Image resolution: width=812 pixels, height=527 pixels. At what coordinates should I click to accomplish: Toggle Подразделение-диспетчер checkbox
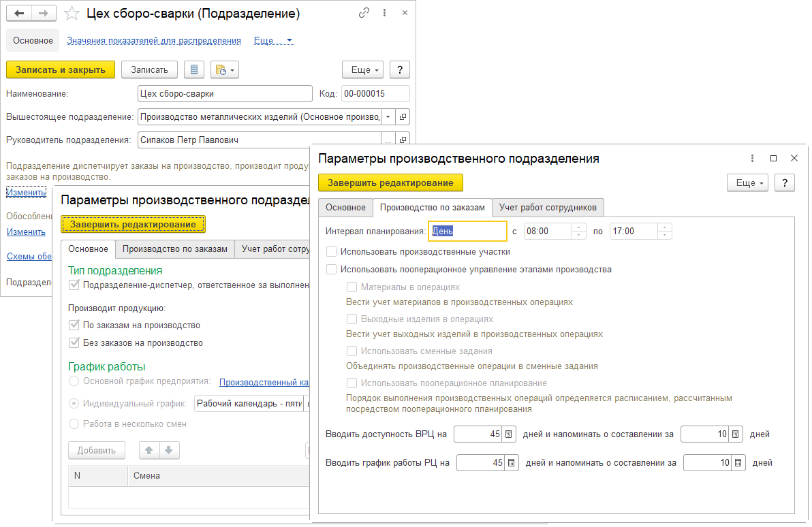[74, 285]
